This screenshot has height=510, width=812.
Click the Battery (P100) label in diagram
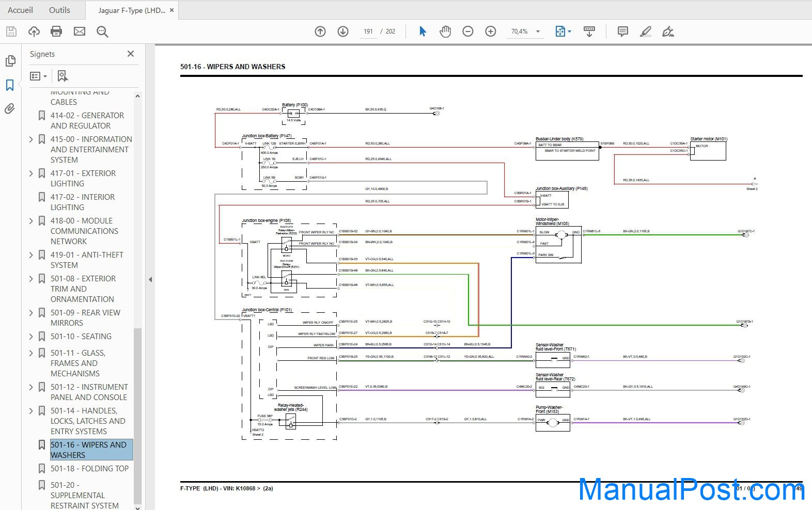click(295, 105)
